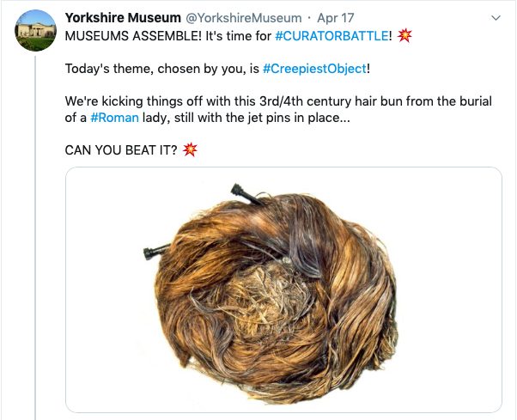Click the 3rd/4th century hair bun sentence
This screenshot has width=517, height=420.
tap(278, 109)
